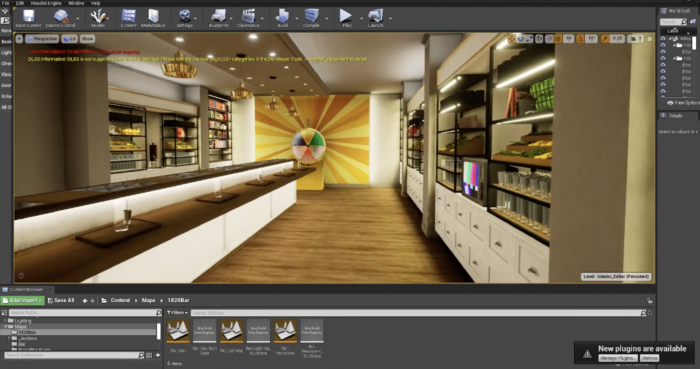Open the camera speed setting
700x369 pixels.
pos(635,39)
